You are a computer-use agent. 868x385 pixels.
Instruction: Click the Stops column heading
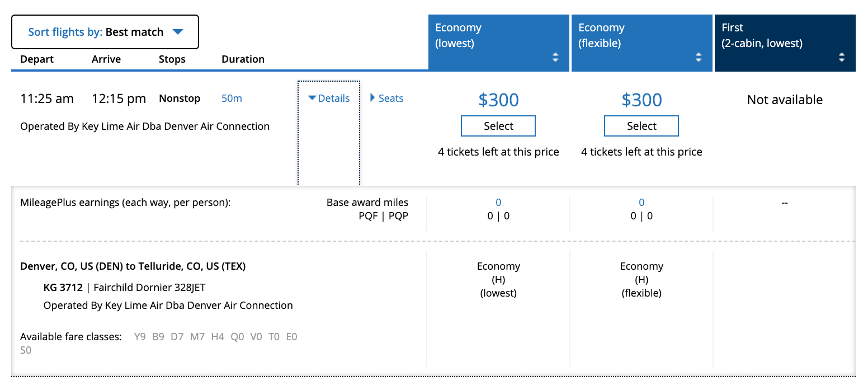tap(172, 59)
